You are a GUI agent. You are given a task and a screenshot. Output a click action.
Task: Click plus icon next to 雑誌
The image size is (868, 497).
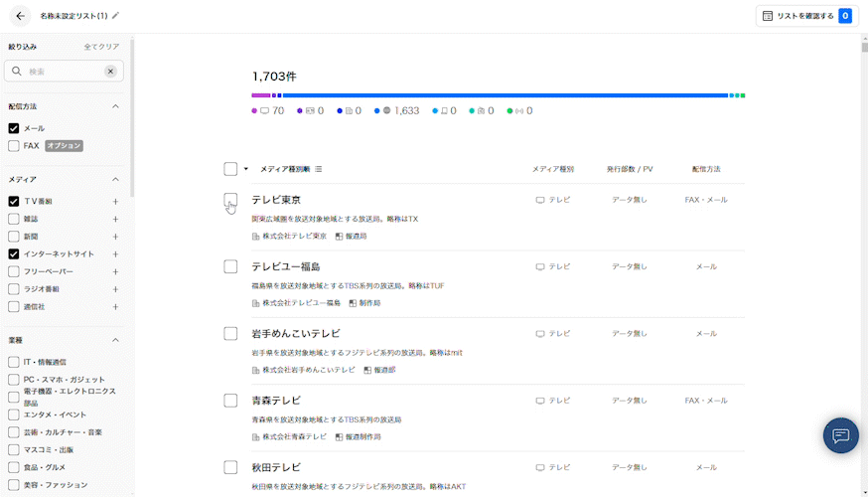[x=115, y=219]
